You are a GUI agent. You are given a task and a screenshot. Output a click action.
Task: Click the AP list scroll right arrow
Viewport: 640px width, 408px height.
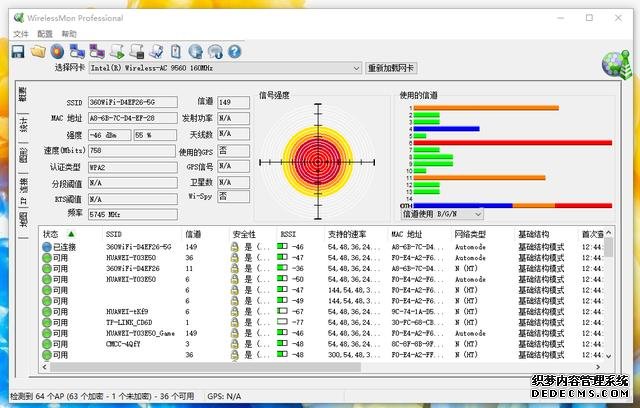click(x=598, y=367)
